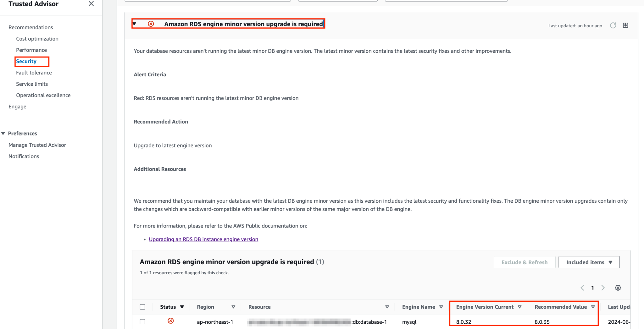Go to next page with the right chevron
Viewport: 644px width, 329px height.
coord(603,288)
